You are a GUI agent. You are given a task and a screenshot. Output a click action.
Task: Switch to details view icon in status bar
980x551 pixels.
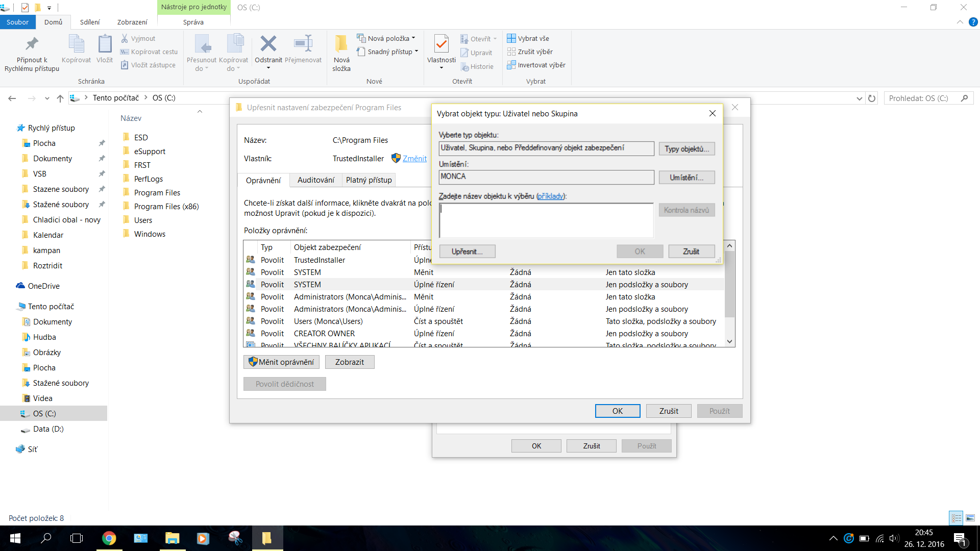pos(956,518)
